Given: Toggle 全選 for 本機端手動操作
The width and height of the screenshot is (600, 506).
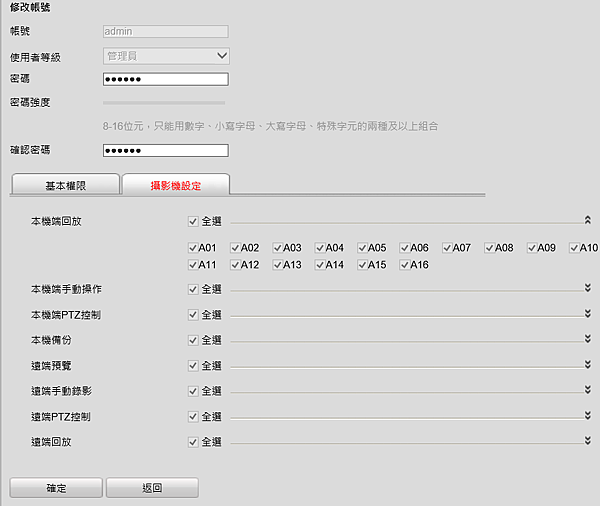Looking at the screenshot, I should point(193,289).
